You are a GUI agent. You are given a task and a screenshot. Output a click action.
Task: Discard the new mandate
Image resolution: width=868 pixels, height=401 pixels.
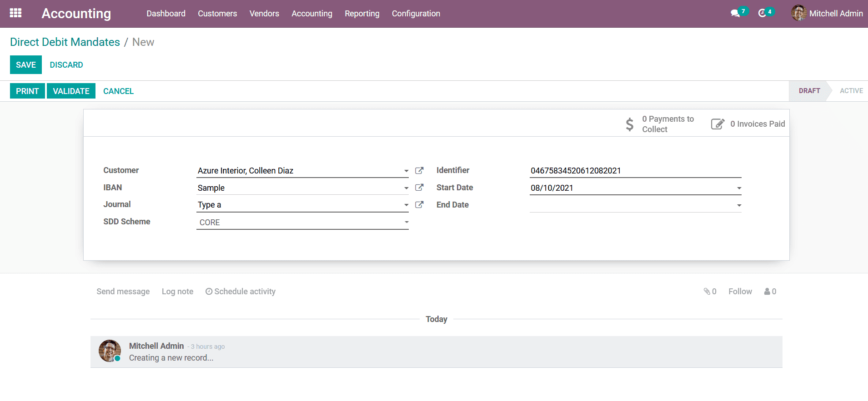pyautogui.click(x=66, y=65)
